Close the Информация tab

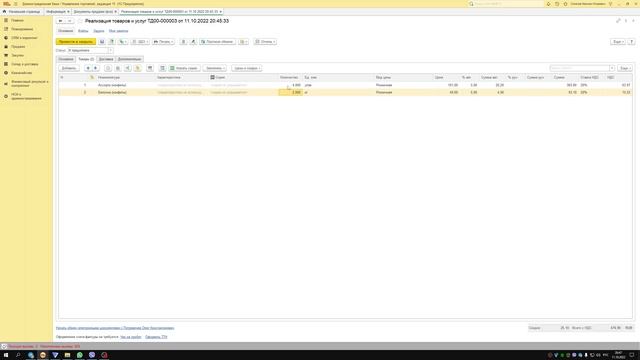click(x=68, y=12)
